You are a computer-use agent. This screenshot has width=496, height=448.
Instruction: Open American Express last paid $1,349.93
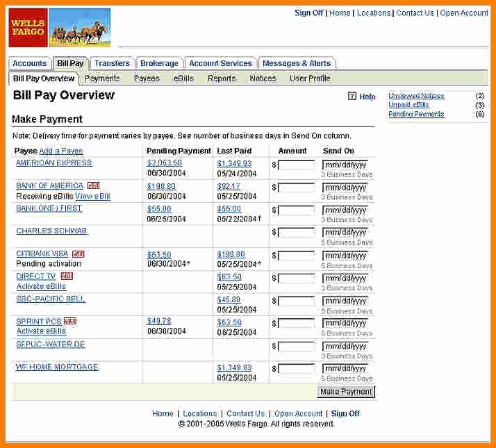tap(234, 163)
